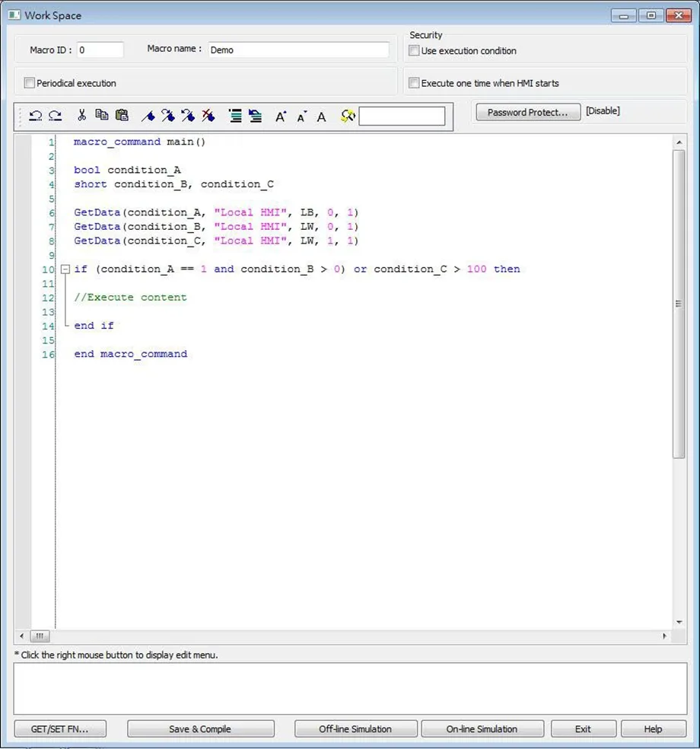Click the 'short condition_B, condition_C' line
This screenshot has width=700, height=749.
(173, 184)
